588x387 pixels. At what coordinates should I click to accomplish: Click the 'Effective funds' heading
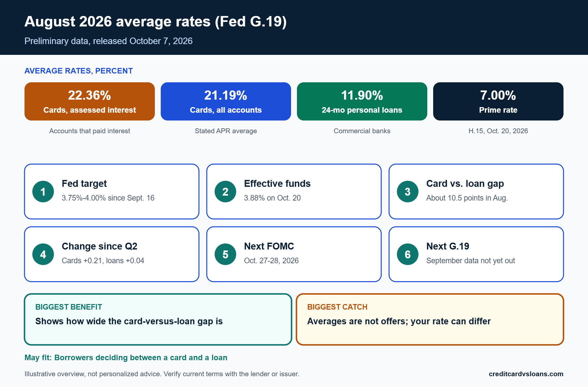pyautogui.click(x=277, y=184)
